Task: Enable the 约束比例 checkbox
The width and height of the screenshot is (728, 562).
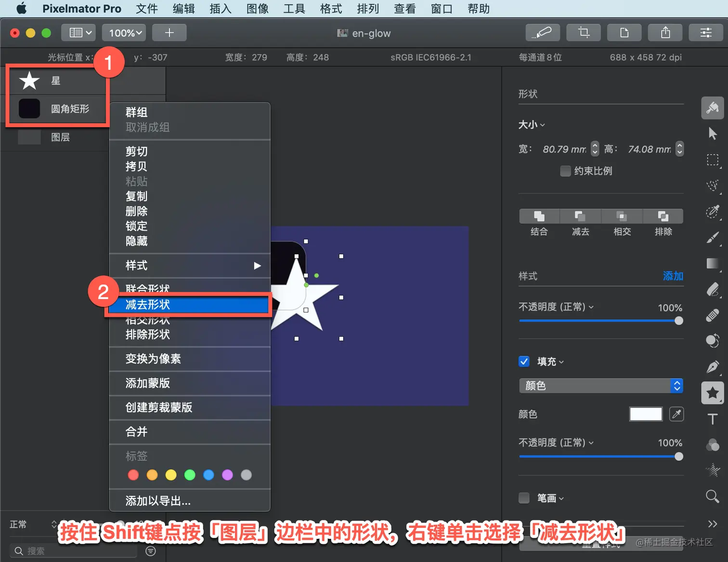Action: [565, 171]
